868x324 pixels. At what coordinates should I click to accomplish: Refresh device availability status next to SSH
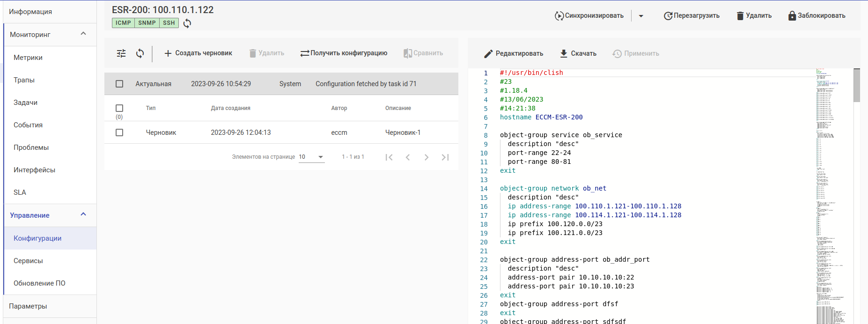tap(187, 23)
